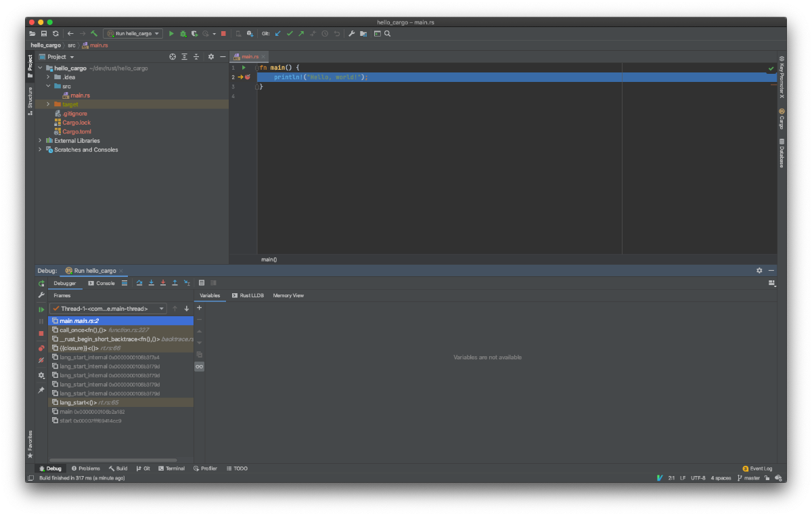The height and width of the screenshot is (516, 812).
Task: Toggle the glasses watches view icon
Action: (x=199, y=366)
